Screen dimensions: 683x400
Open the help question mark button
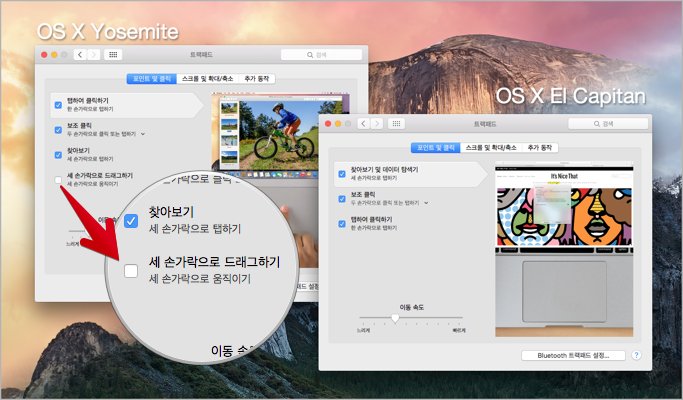click(x=636, y=355)
